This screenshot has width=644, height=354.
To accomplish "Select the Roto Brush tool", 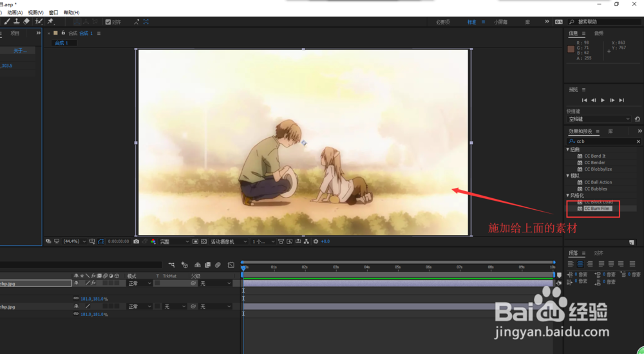I will pos(39,21).
